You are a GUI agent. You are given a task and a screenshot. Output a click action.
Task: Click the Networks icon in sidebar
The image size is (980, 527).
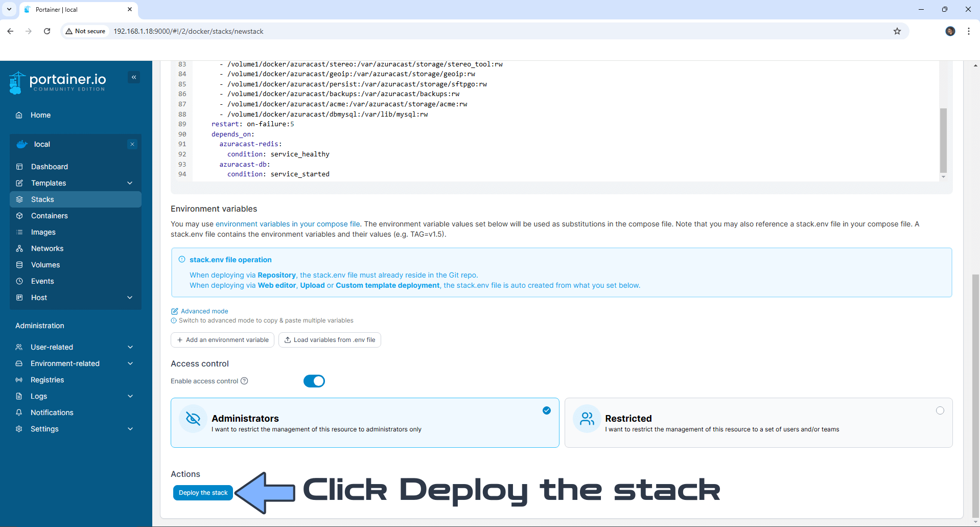19,248
